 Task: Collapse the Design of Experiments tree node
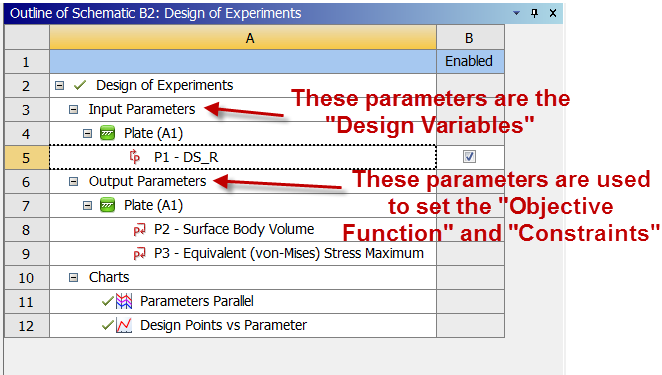click(x=60, y=86)
